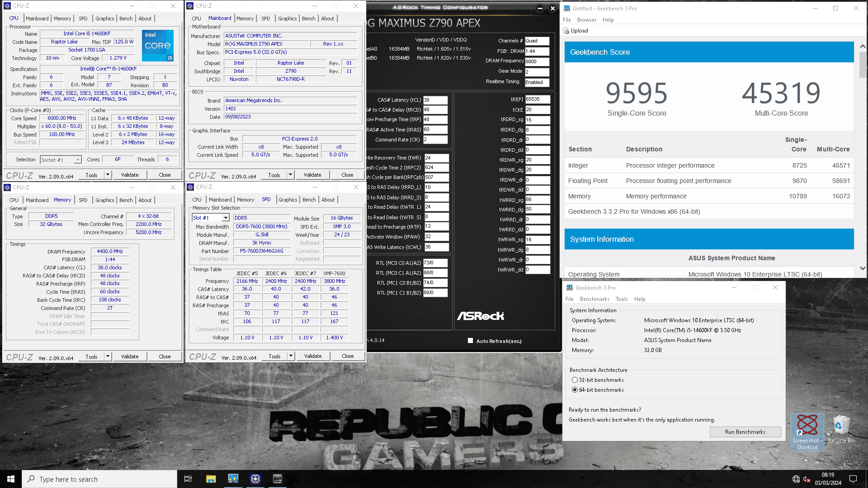
Task: Switch to the CPU-Z taskbar app icon
Action: tap(255, 479)
